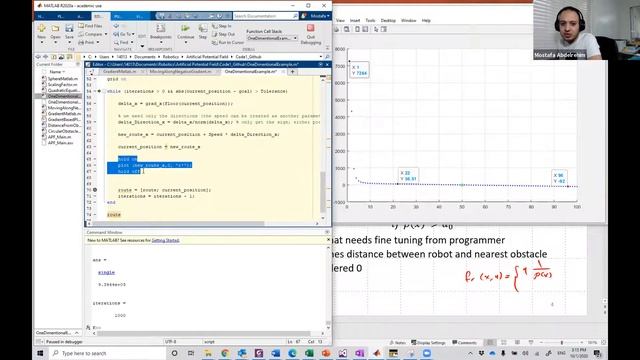Click Step In debug button

point(222,26)
